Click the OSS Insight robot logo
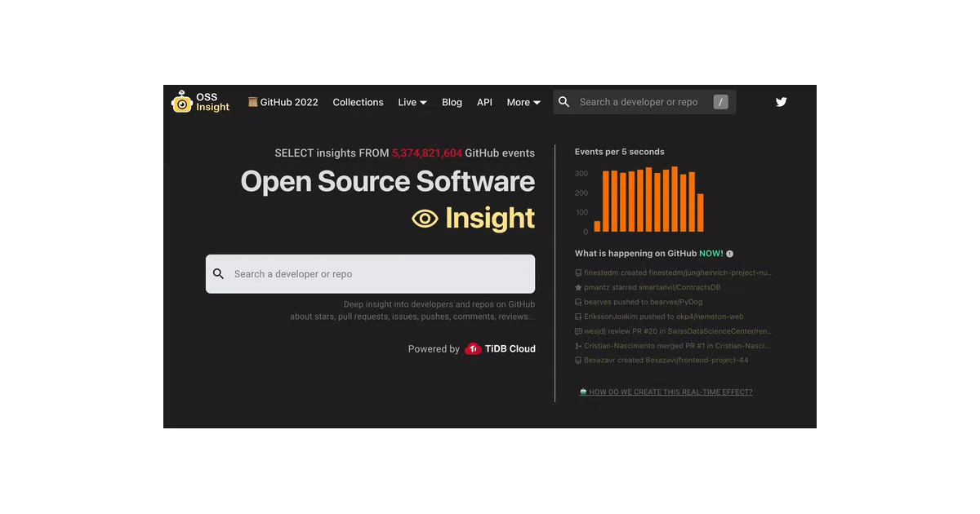 [x=181, y=102]
